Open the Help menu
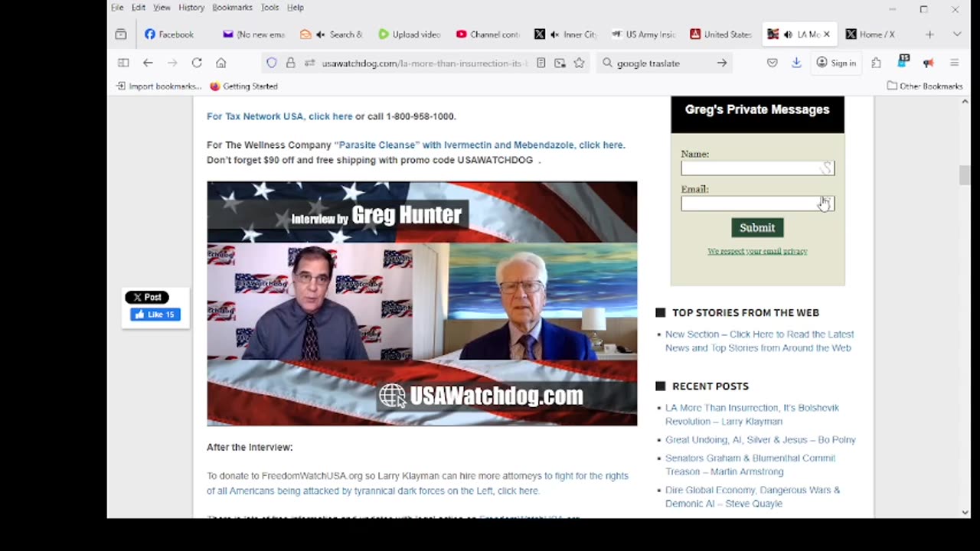Screen dimensions: 980x551 (296, 8)
